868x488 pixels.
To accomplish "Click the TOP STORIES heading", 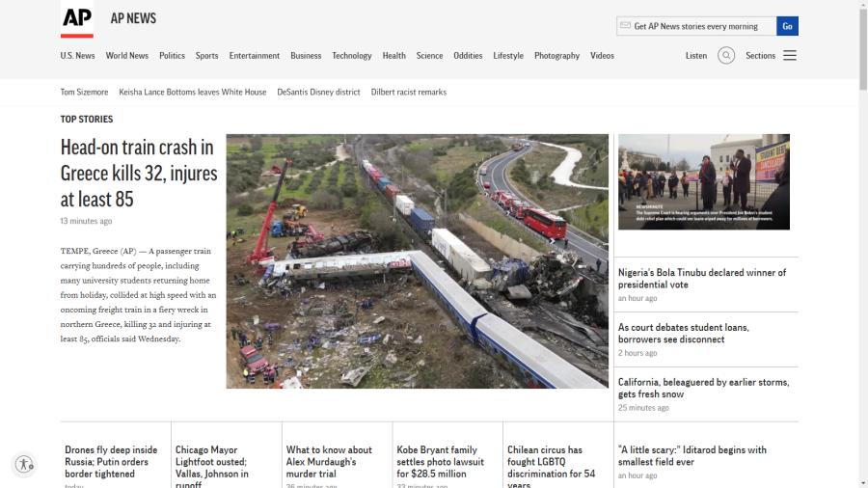I will (87, 119).
